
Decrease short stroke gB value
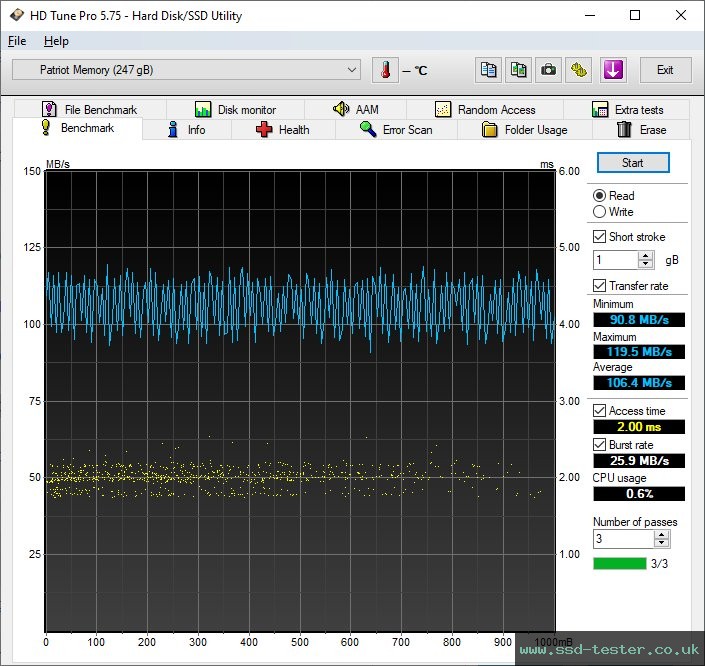coord(646,264)
